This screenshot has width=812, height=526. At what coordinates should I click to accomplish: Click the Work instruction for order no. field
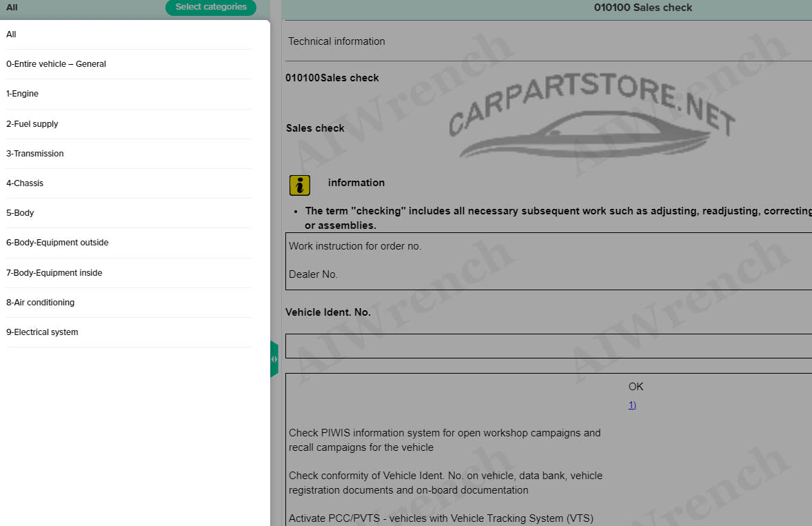coord(355,246)
